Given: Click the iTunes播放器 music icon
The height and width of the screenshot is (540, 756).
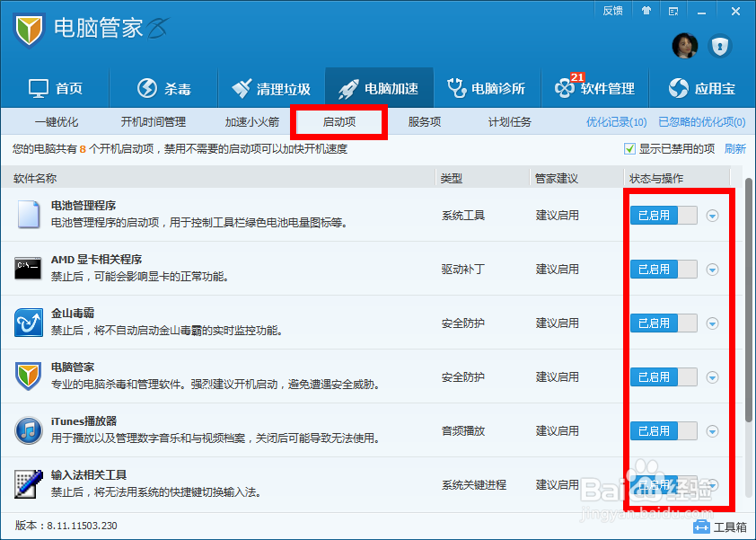Looking at the screenshot, I should 29,430.
